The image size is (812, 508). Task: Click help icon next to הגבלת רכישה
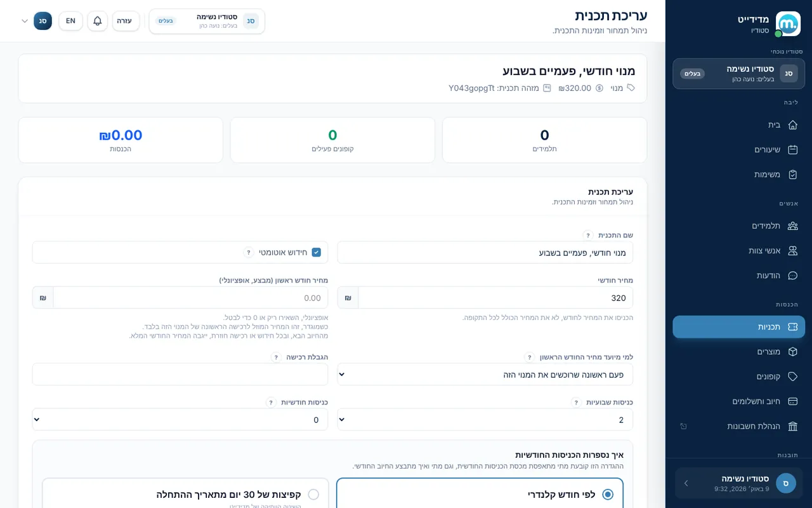[x=276, y=357]
